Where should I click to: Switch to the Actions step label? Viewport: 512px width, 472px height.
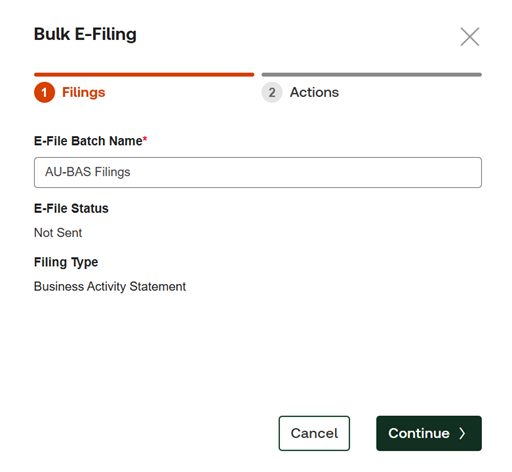(x=314, y=92)
